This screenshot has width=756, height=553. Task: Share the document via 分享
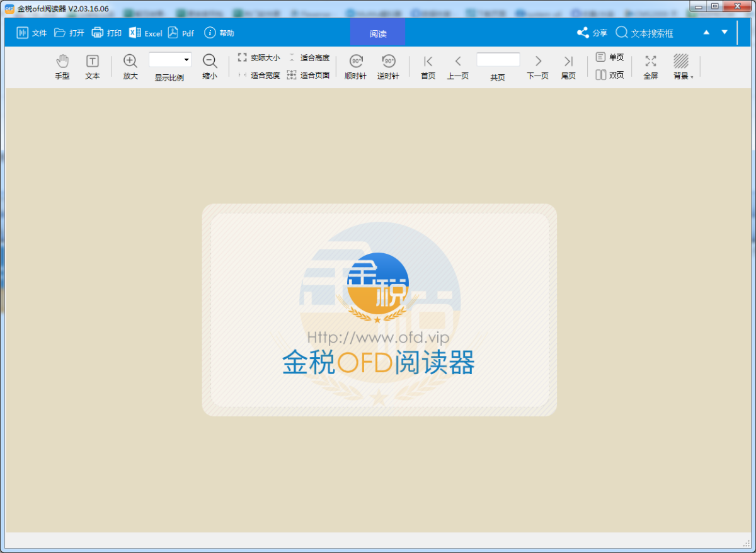click(x=592, y=32)
